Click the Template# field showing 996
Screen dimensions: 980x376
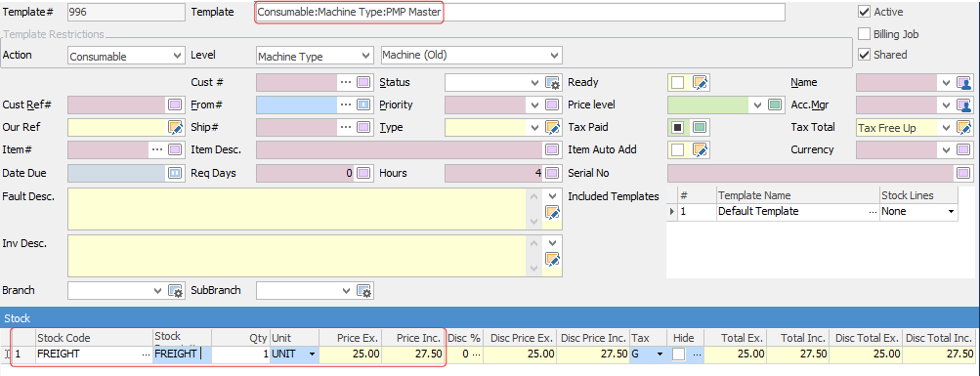pos(126,12)
